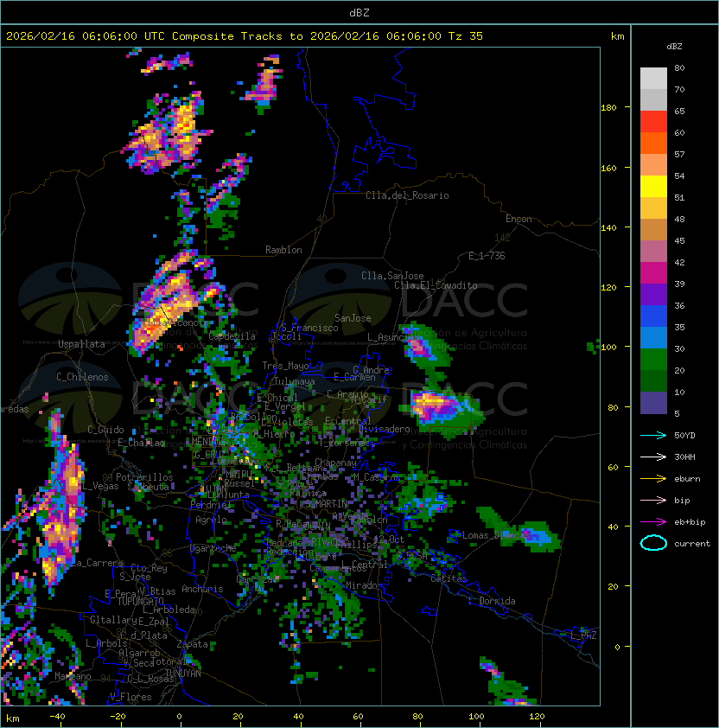Screen dimensions: 719x728
Task: Click the 'Encon' map label
Action: tap(519, 219)
